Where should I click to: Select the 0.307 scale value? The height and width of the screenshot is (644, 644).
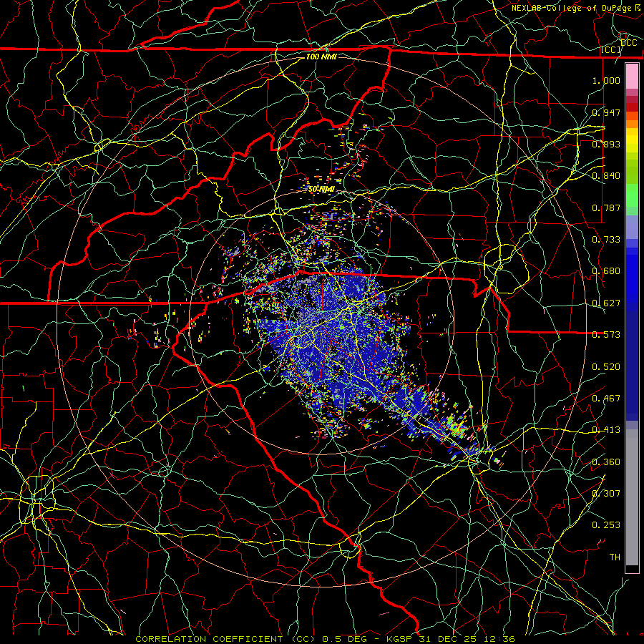click(606, 494)
